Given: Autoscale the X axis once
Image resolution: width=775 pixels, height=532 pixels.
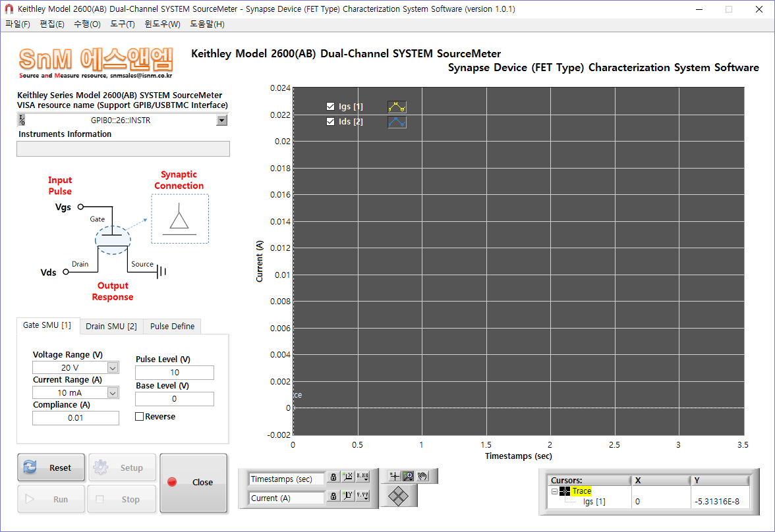Looking at the screenshot, I should point(348,477).
